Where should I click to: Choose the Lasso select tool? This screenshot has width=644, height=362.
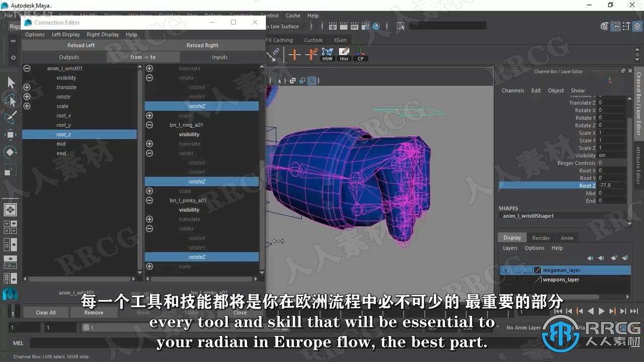point(11,100)
